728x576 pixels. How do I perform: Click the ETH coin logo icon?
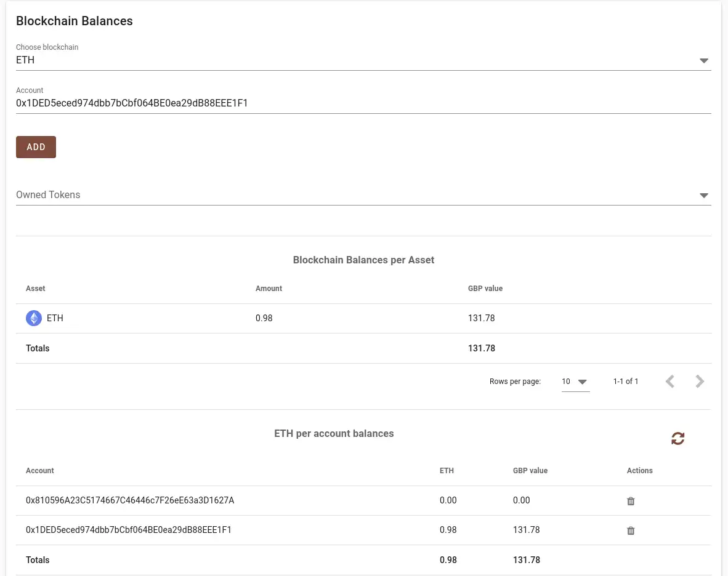point(34,318)
